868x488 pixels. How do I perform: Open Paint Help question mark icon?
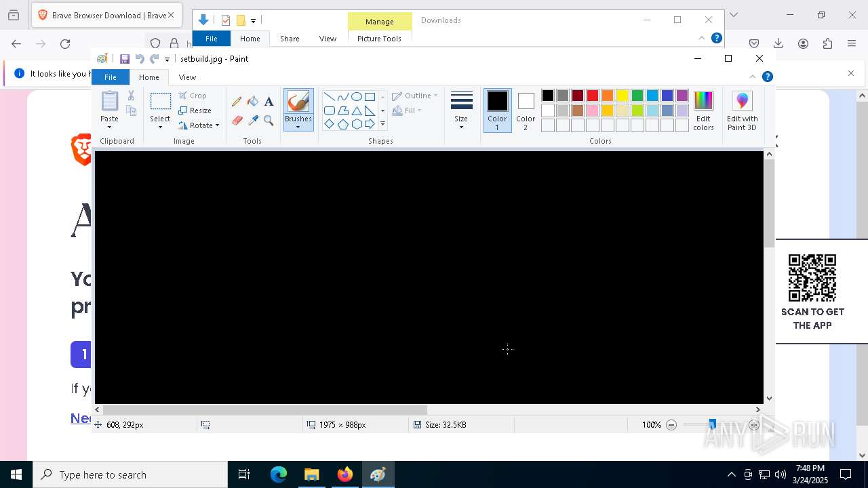tap(768, 77)
